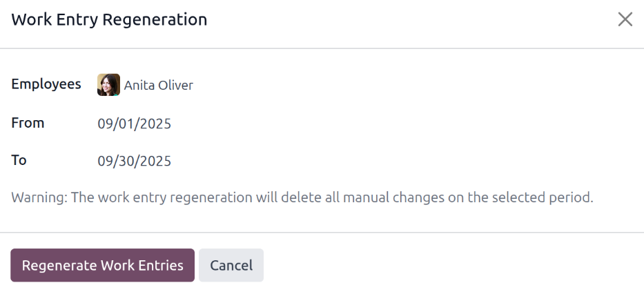This screenshot has width=644, height=292.
Task: Click the year 2025 in From date
Action: 156,124
